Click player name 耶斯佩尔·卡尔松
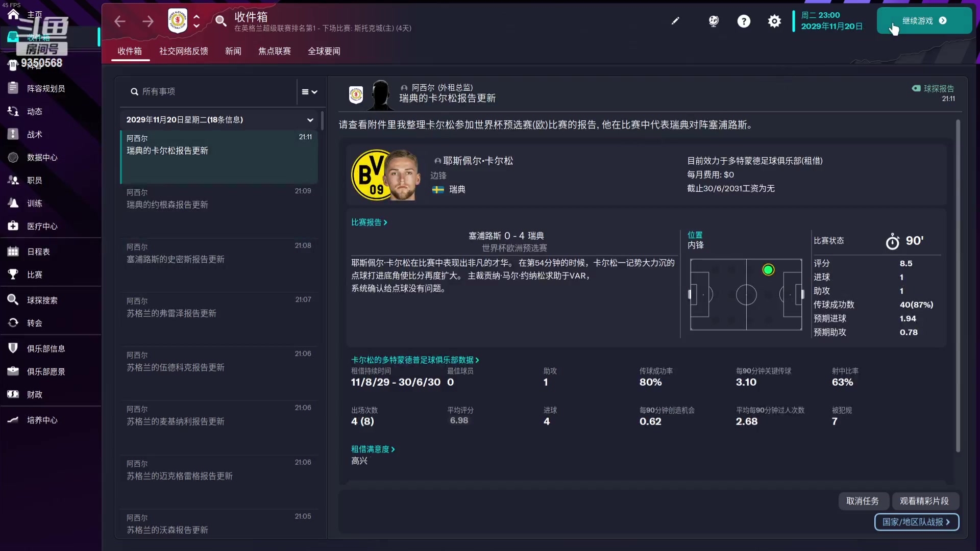The height and width of the screenshot is (551, 980). click(x=478, y=161)
